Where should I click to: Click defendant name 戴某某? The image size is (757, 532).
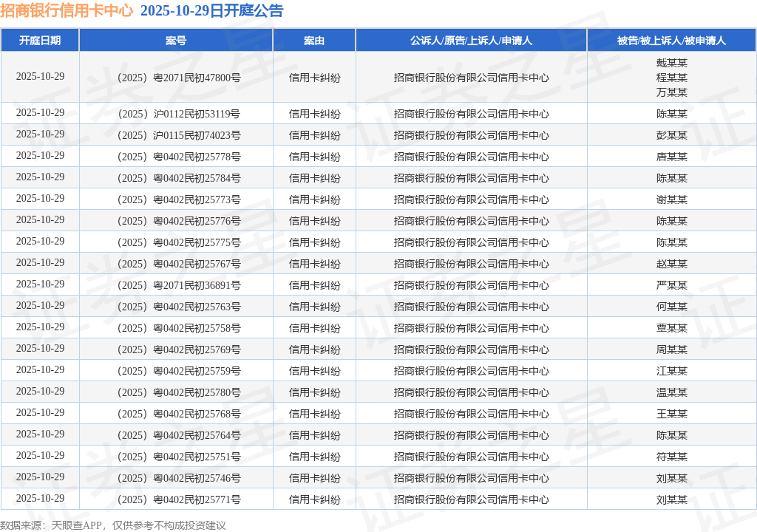click(x=671, y=63)
